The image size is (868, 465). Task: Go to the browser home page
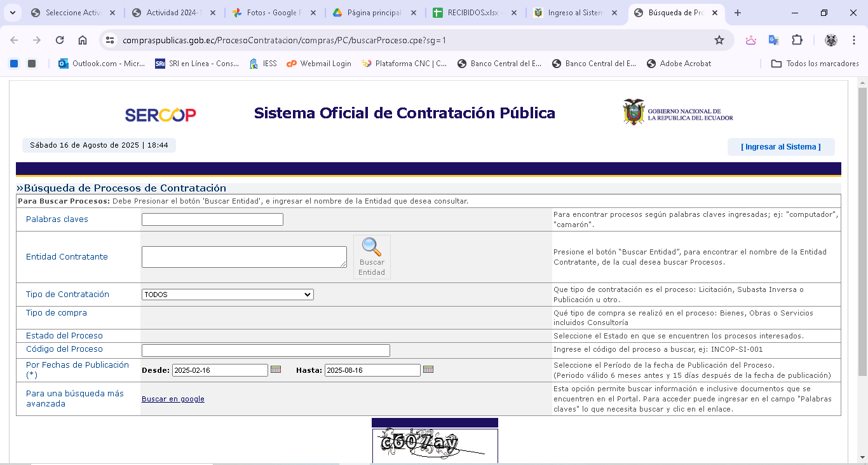click(83, 40)
